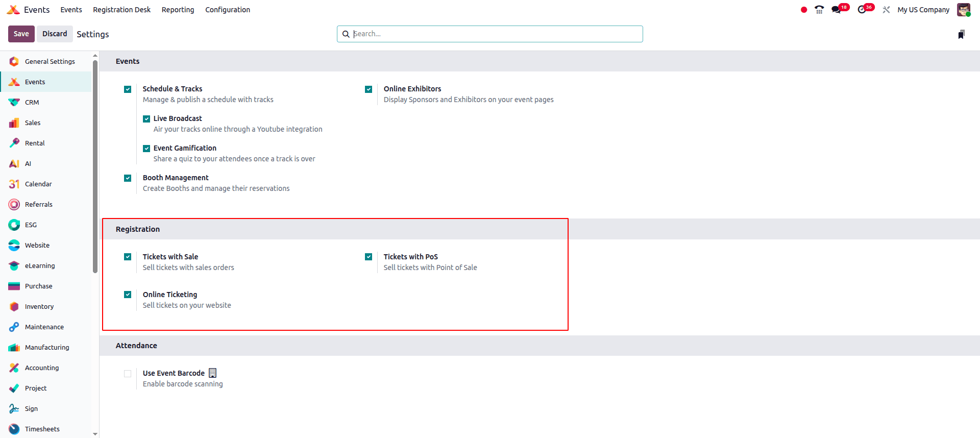The width and height of the screenshot is (980, 438).
Task: Open Calendar settings icon
Action: [x=14, y=184]
